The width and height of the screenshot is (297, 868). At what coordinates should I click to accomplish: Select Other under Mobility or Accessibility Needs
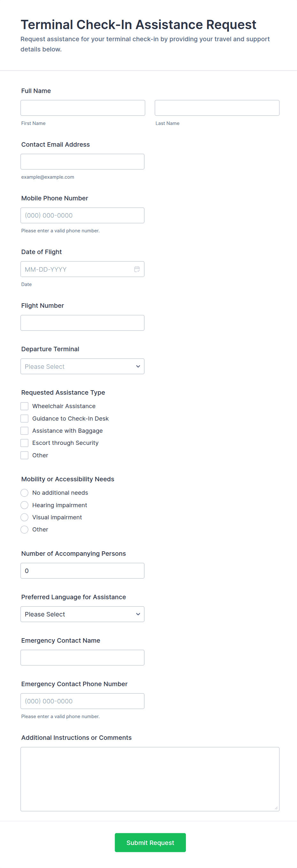(25, 529)
